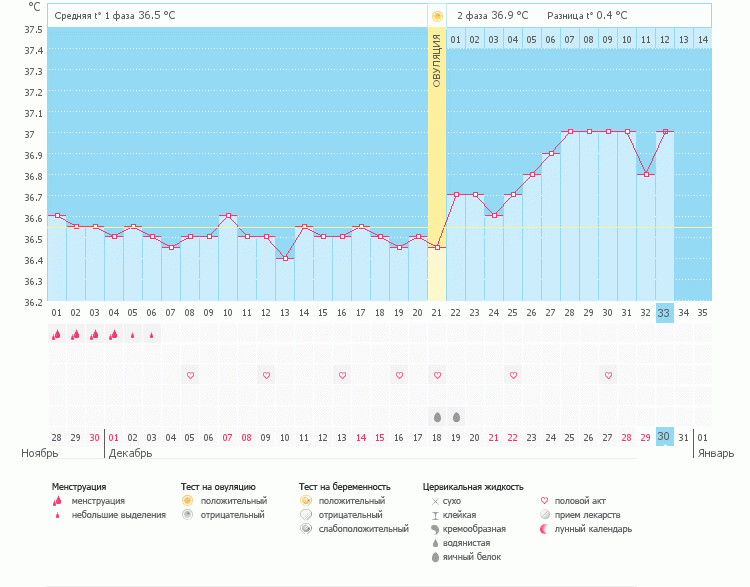Click the phase 2 day 01 header cell
The width and height of the screenshot is (750, 587).
tap(456, 39)
